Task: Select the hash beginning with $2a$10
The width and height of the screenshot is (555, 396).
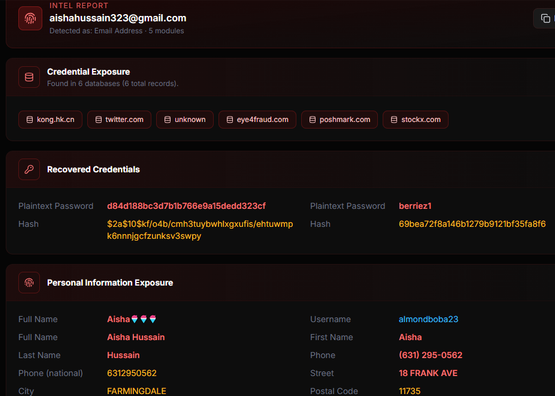Action: point(200,230)
